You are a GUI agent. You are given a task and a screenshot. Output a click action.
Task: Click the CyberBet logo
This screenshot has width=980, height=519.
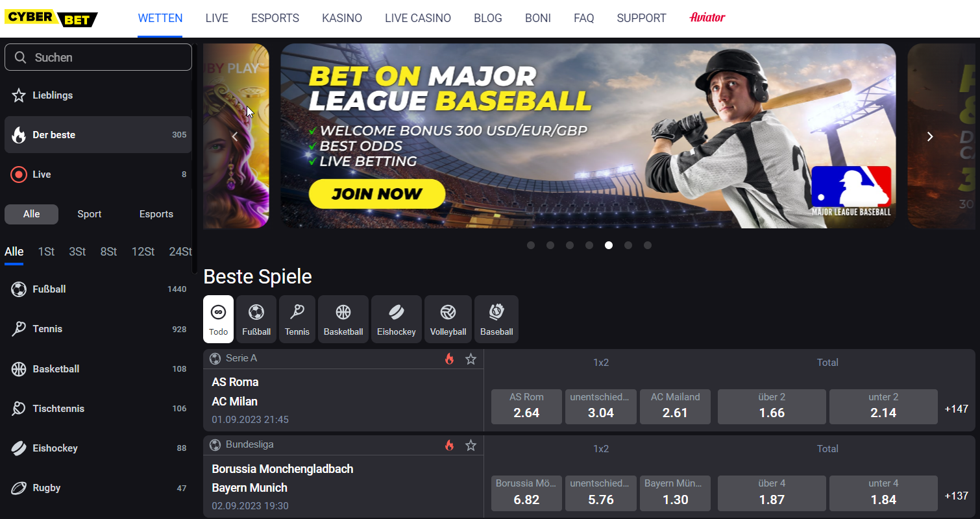pyautogui.click(x=51, y=18)
